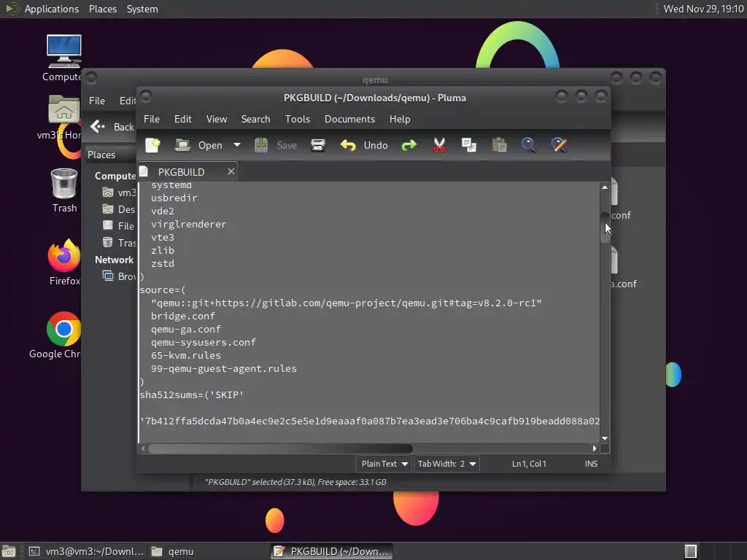Click the '99-qemu-guest-agent.rules' line
747x560 pixels.
pos(224,368)
